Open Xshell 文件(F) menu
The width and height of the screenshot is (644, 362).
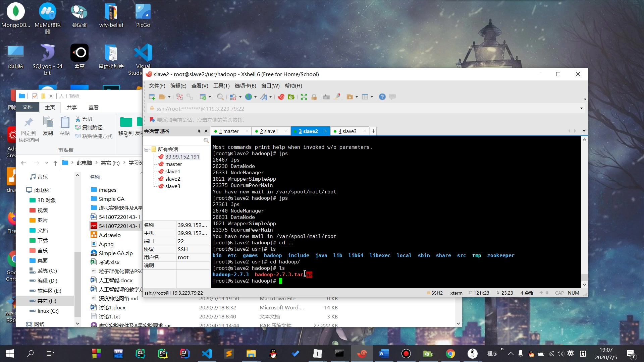click(156, 86)
